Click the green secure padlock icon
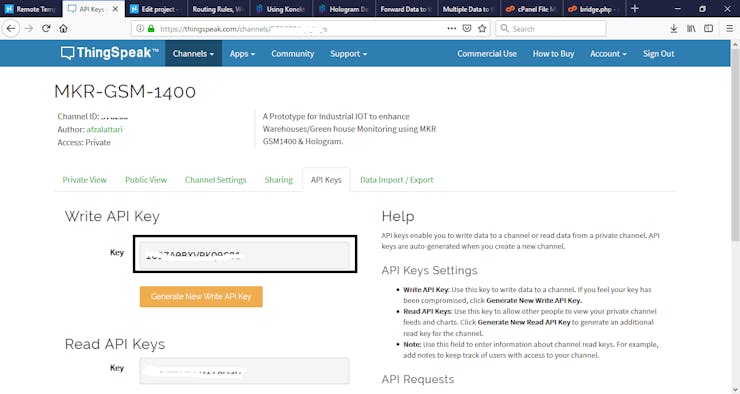 (x=151, y=28)
